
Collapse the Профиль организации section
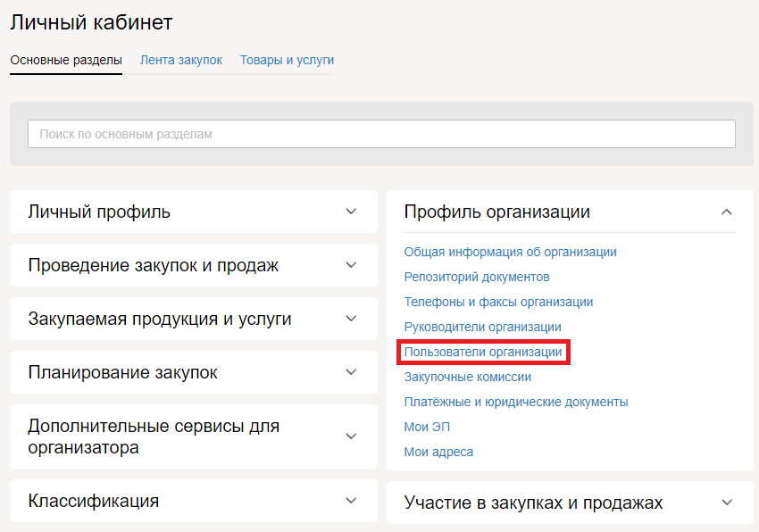[x=726, y=212]
